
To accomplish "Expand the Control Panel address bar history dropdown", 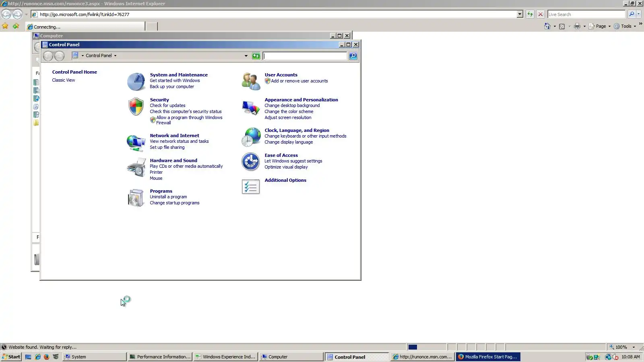I will pyautogui.click(x=246, y=56).
